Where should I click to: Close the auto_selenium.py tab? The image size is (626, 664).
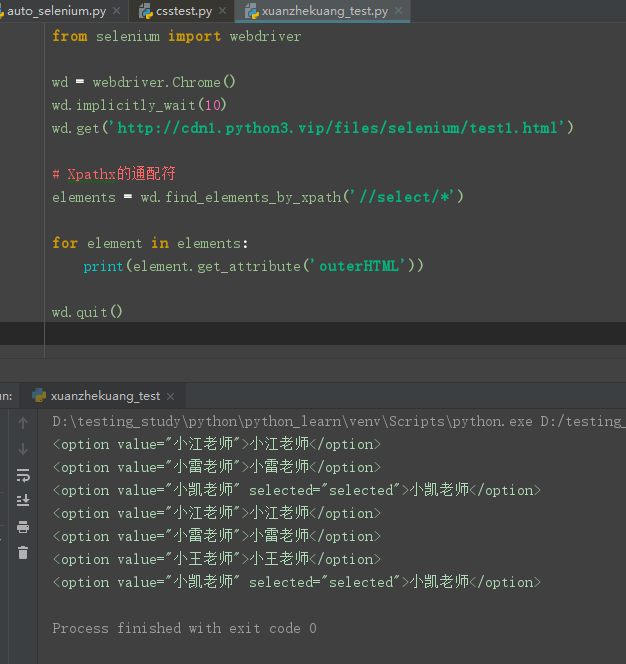click(x=117, y=11)
